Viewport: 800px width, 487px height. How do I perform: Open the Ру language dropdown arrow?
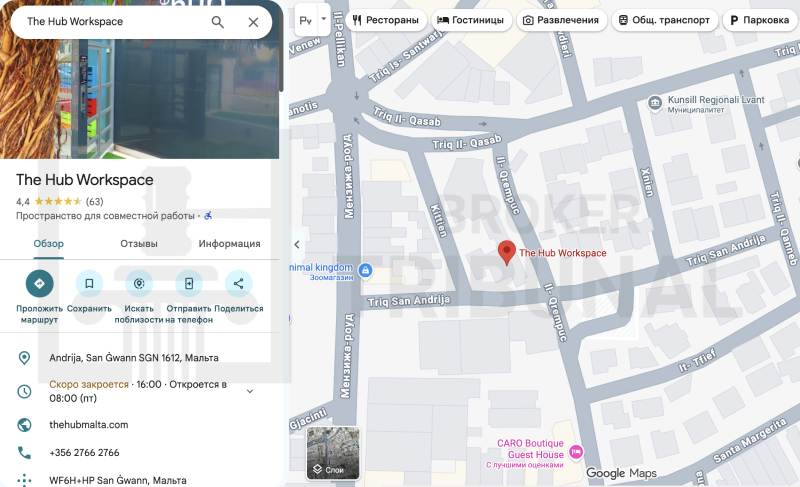coord(323,19)
